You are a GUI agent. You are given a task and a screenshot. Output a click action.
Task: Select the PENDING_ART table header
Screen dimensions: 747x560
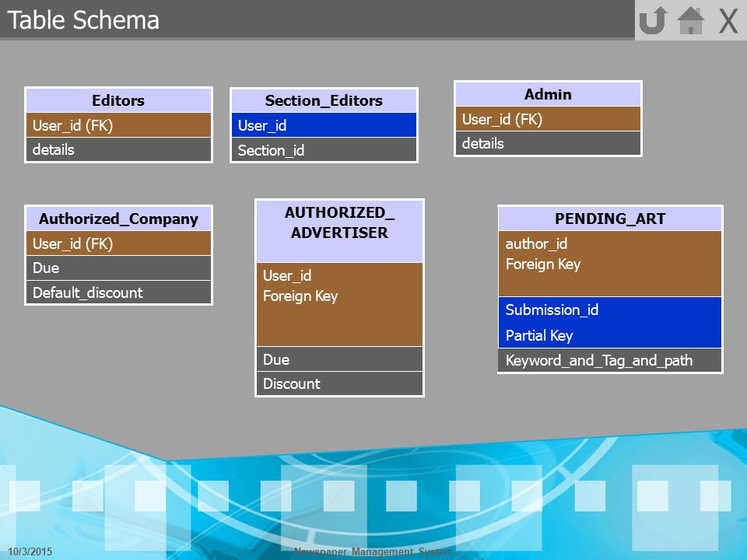(610, 219)
